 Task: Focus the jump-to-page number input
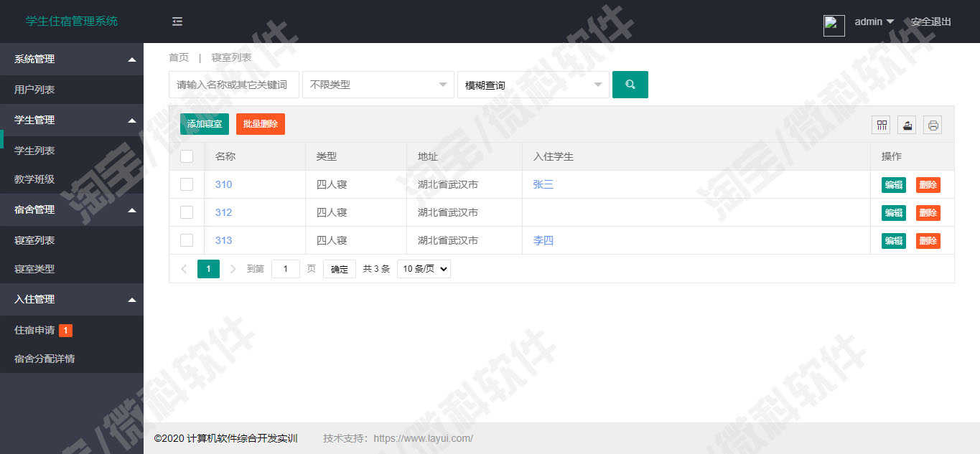tap(286, 269)
